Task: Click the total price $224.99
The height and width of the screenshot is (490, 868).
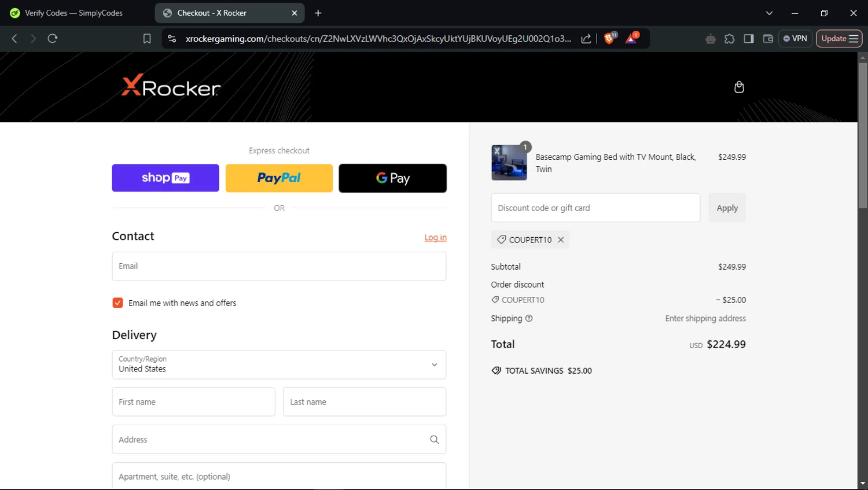Action: (x=726, y=344)
